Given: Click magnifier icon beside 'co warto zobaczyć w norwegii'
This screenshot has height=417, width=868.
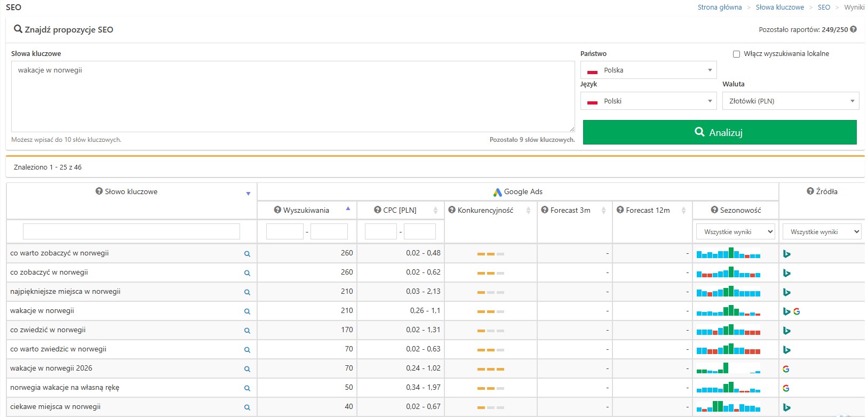Looking at the screenshot, I should [247, 254].
